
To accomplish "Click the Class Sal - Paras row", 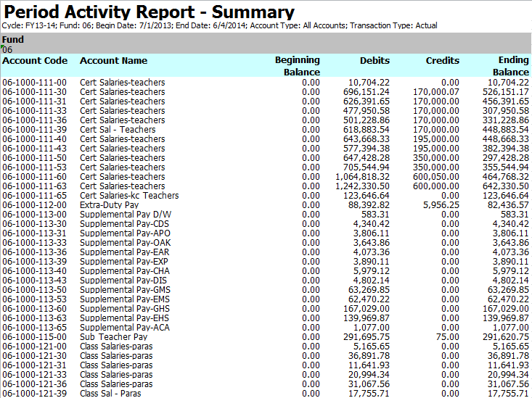I will [110, 394].
